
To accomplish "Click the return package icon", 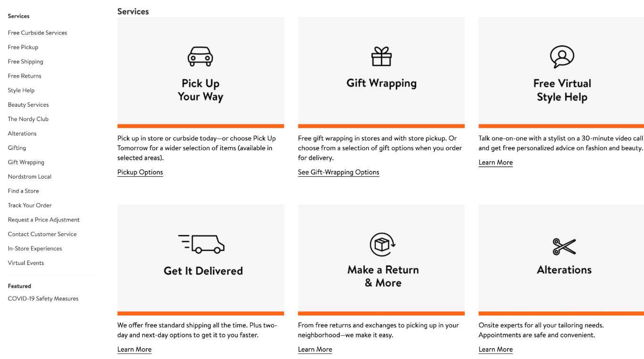I will pyautogui.click(x=382, y=244).
